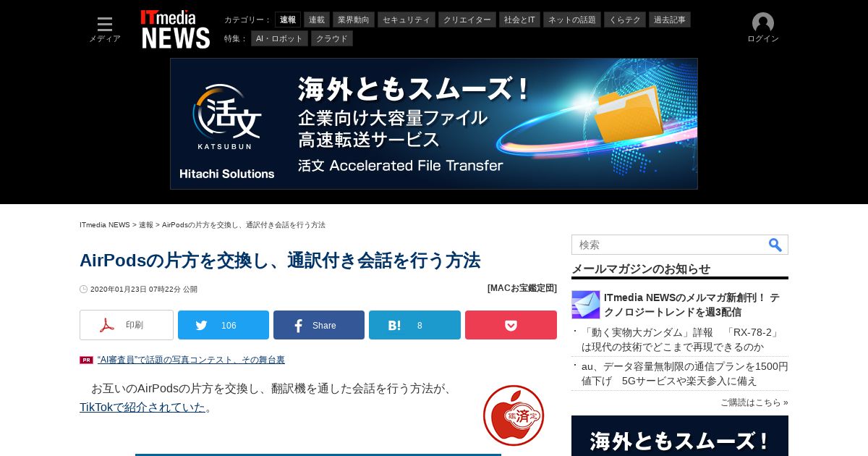
Task: Open the au データ容量無制限 article link
Action: [685, 373]
